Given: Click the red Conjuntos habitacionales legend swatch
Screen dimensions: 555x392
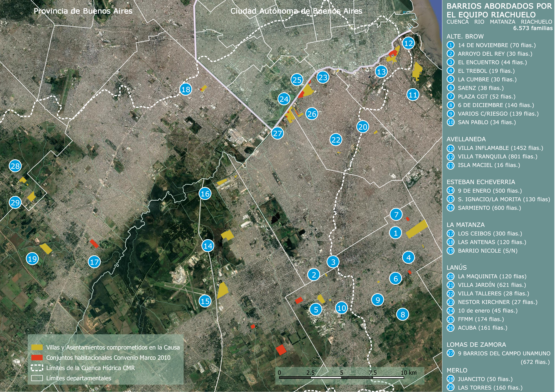Looking at the screenshot, I should click(37, 357).
